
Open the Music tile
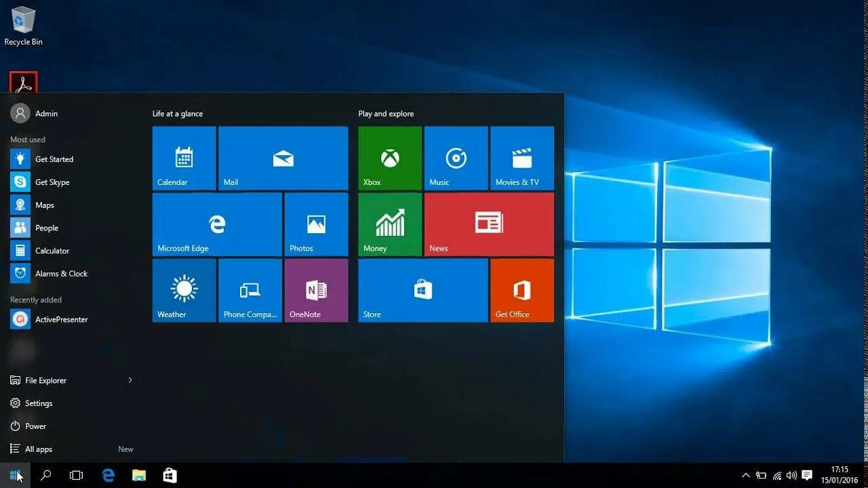pyautogui.click(x=456, y=158)
